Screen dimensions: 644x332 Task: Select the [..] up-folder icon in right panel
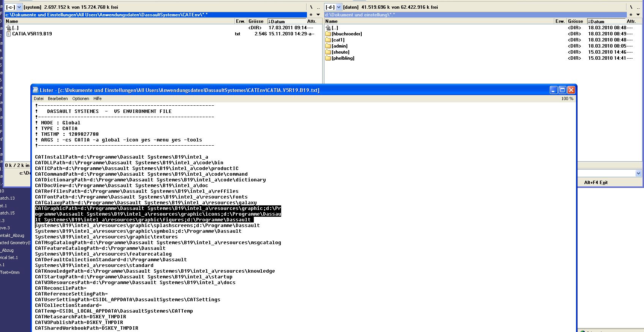coord(328,28)
